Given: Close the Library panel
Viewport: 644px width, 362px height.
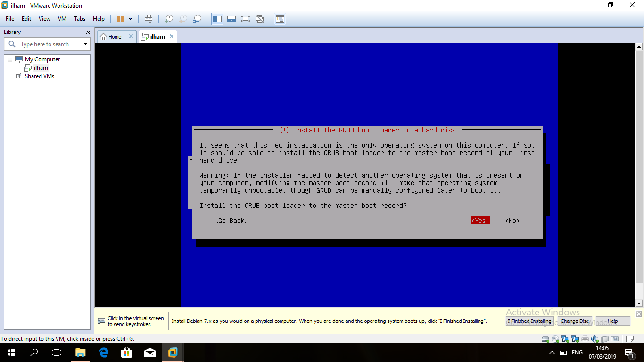Looking at the screenshot, I should pyautogui.click(x=88, y=32).
